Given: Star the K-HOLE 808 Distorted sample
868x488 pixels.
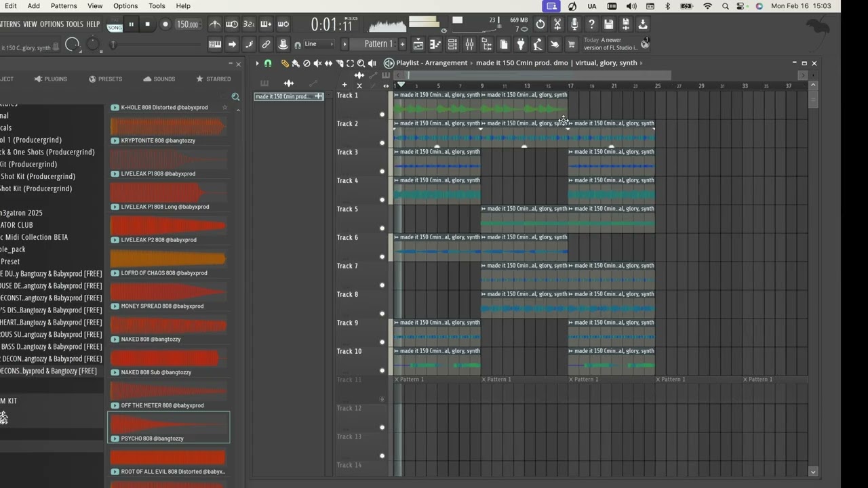Looking at the screenshot, I should coord(225,107).
